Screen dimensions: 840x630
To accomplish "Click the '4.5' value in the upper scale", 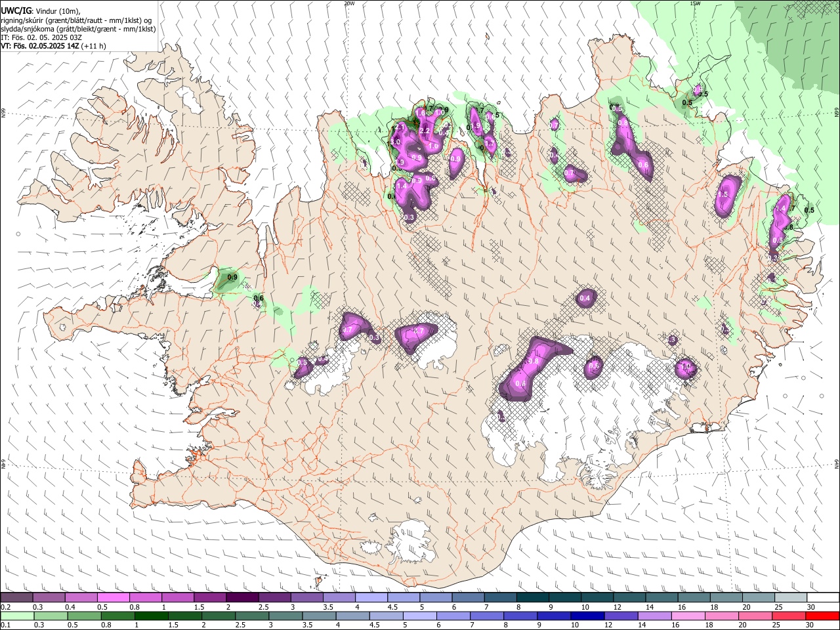I will (x=392, y=607).
